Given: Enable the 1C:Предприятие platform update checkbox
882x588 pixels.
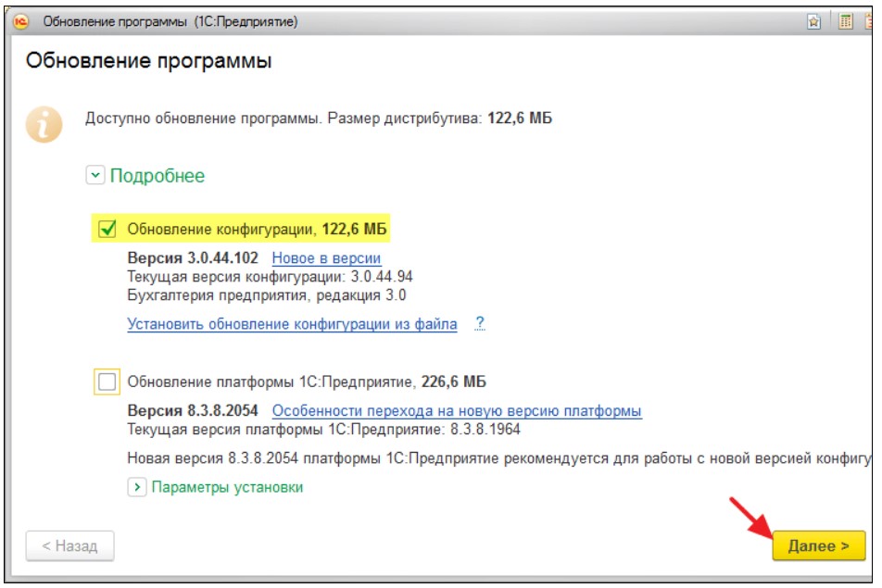Looking at the screenshot, I should (107, 382).
